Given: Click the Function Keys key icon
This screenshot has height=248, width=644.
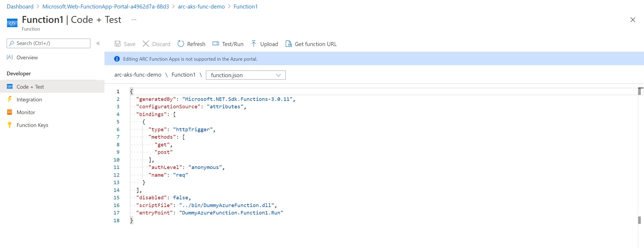Looking at the screenshot, I should (x=10, y=125).
